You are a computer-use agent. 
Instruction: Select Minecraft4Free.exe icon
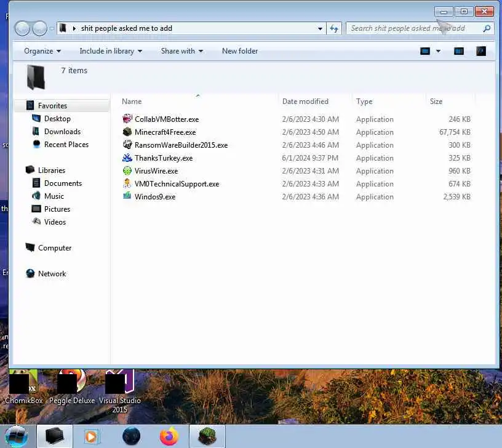(127, 132)
